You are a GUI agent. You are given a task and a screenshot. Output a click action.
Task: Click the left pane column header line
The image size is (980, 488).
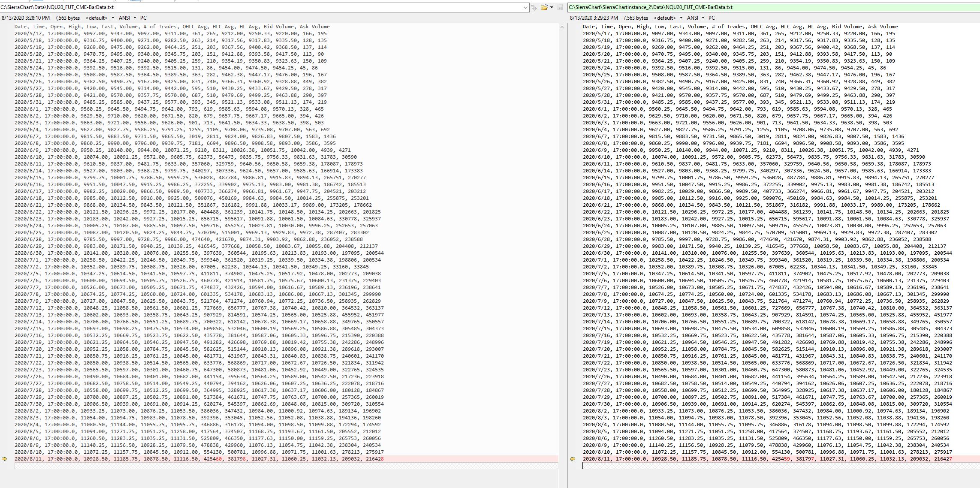[172, 27]
